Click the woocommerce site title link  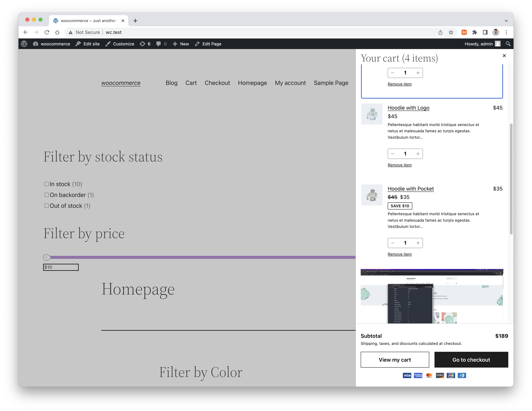click(x=121, y=83)
